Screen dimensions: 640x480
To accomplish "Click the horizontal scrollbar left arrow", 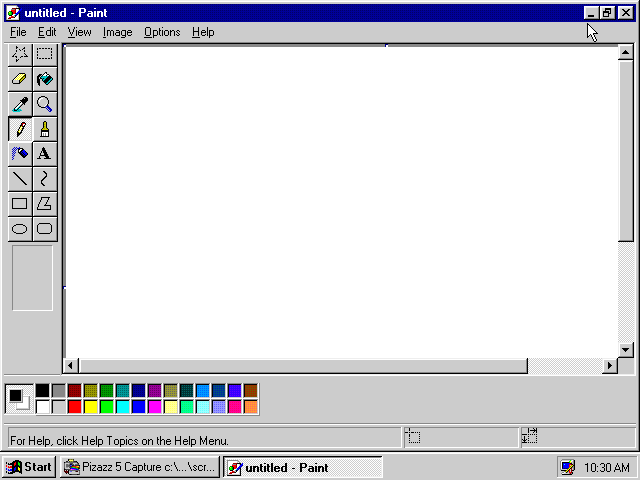I will click(x=71, y=365).
